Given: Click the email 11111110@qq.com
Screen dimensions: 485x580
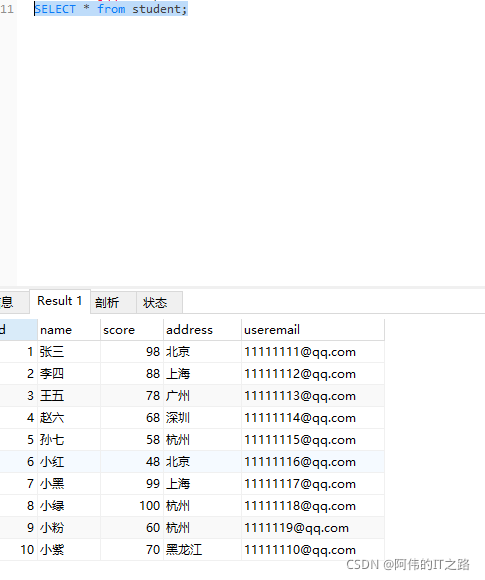Looking at the screenshot, I should click(x=313, y=550).
